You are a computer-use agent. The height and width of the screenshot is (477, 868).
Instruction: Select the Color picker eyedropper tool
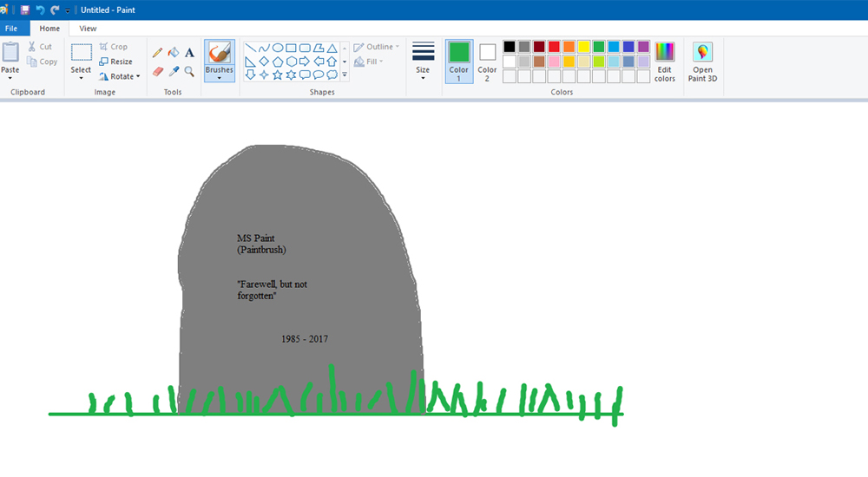click(174, 71)
